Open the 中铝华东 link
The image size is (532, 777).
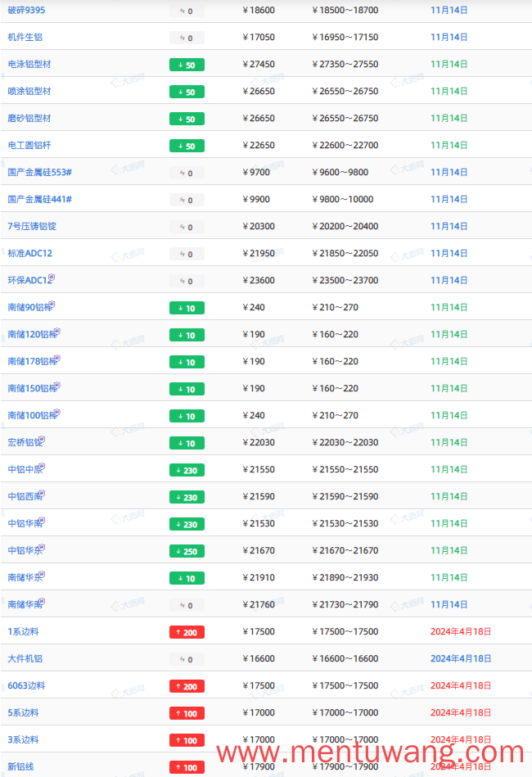(x=25, y=550)
